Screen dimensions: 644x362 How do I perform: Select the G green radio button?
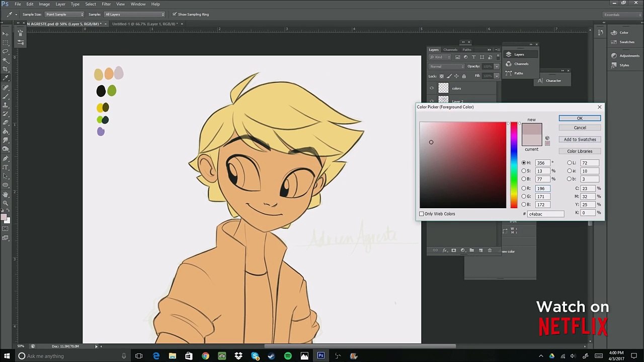pyautogui.click(x=524, y=197)
